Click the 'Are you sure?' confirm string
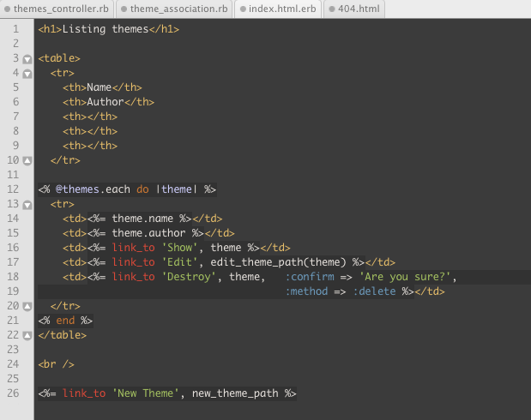Screen dimensions: 531x420 [407, 277]
